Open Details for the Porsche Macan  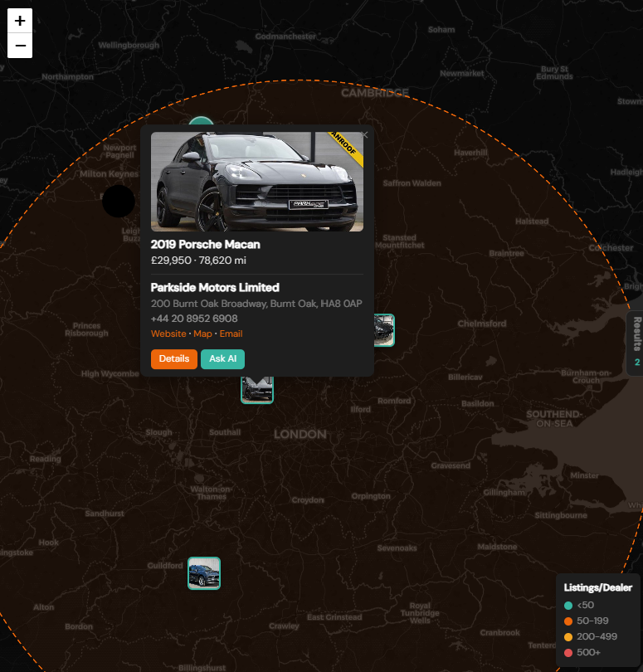174,358
